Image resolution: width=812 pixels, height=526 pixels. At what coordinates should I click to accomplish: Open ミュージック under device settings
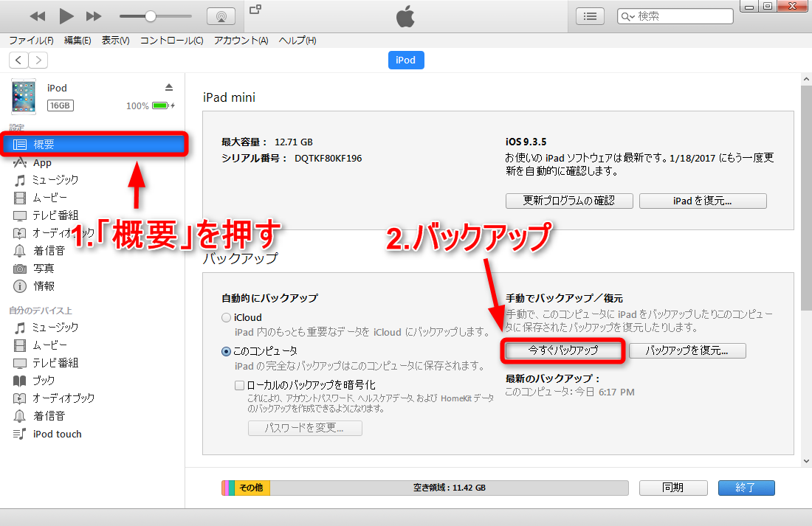click(x=55, y=180)
